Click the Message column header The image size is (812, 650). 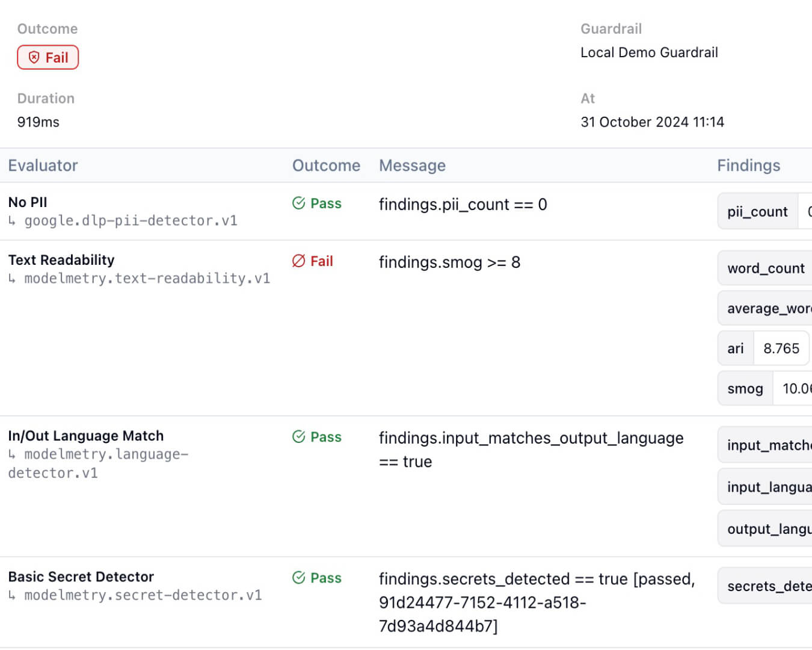pos(412,166)
